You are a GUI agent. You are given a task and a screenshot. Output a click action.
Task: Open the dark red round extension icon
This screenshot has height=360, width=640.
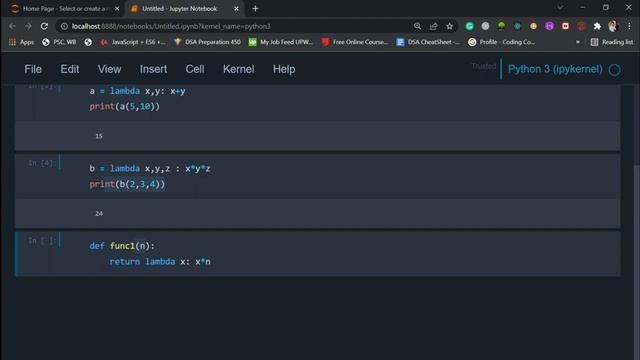tap(581, 26)
